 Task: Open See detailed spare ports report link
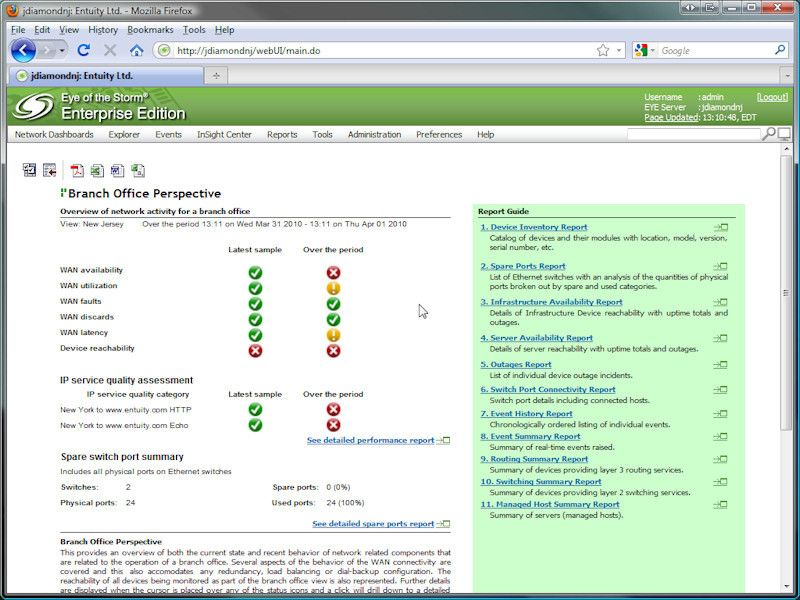coord(373,523)
